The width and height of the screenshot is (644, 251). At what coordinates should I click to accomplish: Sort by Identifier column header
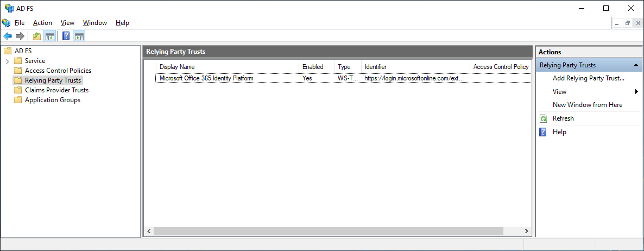pos(415,66)
